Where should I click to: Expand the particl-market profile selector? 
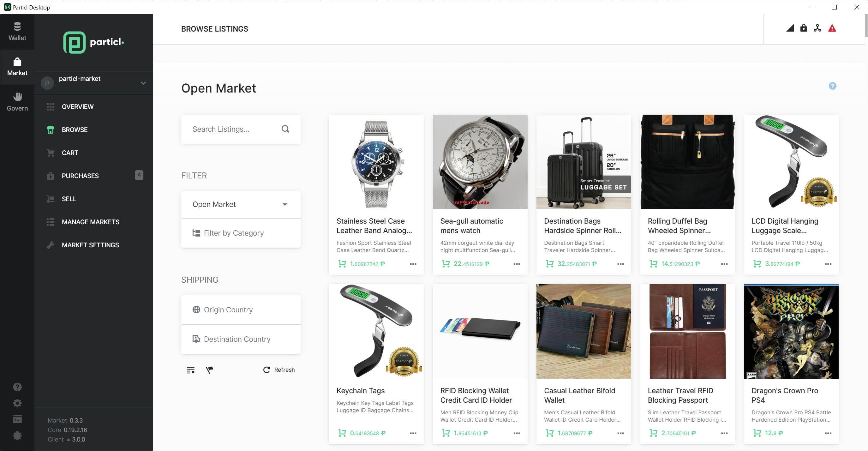(x=94, y=83)
